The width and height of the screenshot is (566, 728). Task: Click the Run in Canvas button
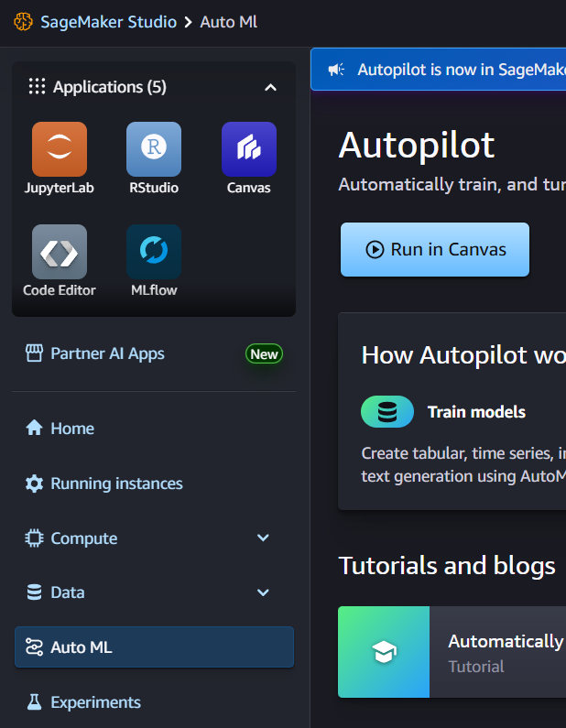[435, 249]
